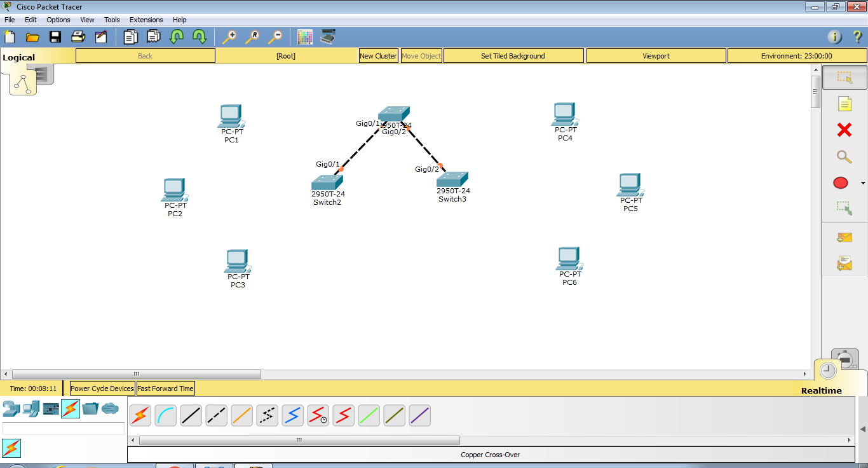Toggle to Simulation mode via the clock icon

click(x=827, y=369)
